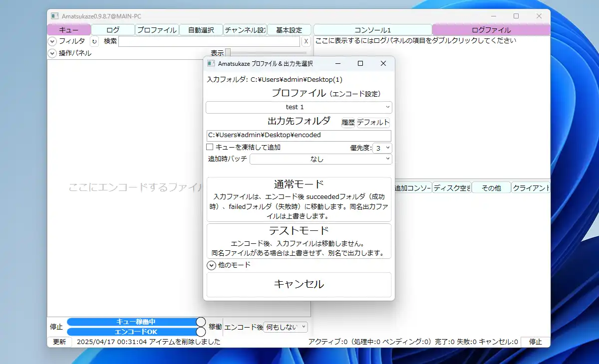
Task: Maximize the profile selection dialog
Action: [x=360, y=63]
